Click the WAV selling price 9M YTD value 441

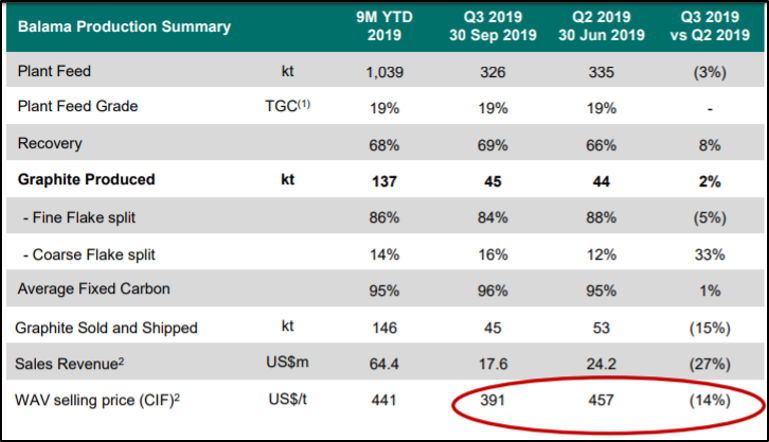point(384,401)
